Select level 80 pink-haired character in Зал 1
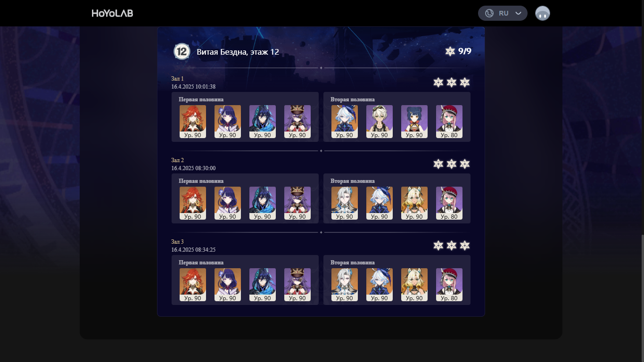 click(x=449, y=122)
